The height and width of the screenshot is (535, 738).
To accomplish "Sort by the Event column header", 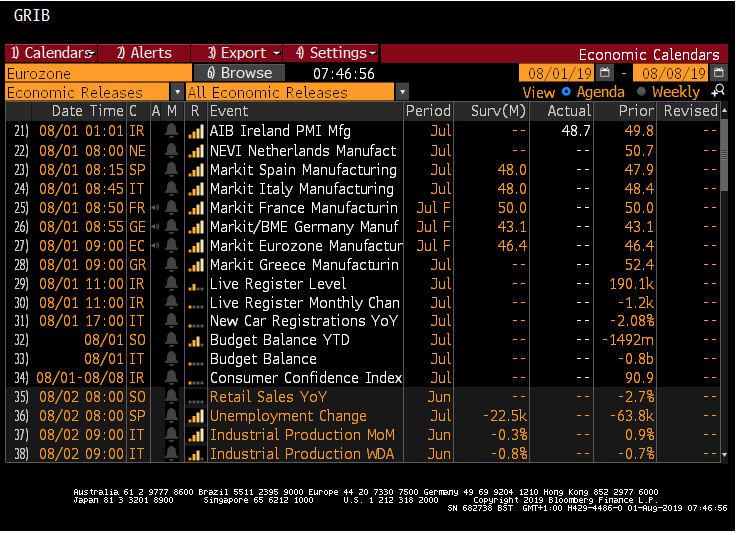I will [229, 111].
